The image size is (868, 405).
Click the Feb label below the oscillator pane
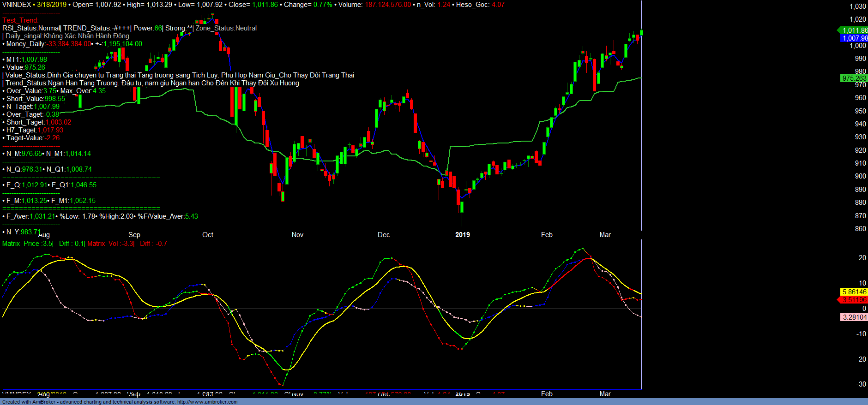pos(547,394)
